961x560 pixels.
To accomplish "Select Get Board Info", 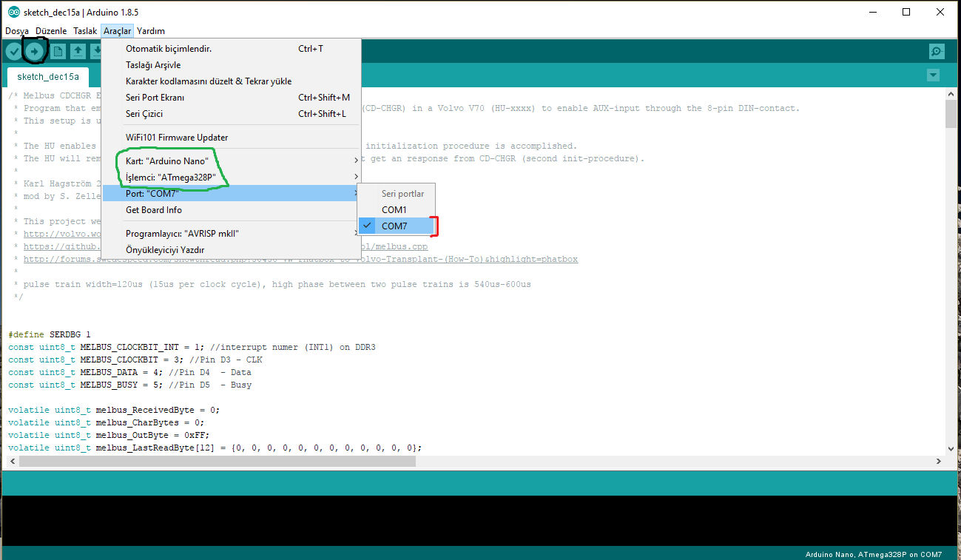I will (x=231, y=210).
